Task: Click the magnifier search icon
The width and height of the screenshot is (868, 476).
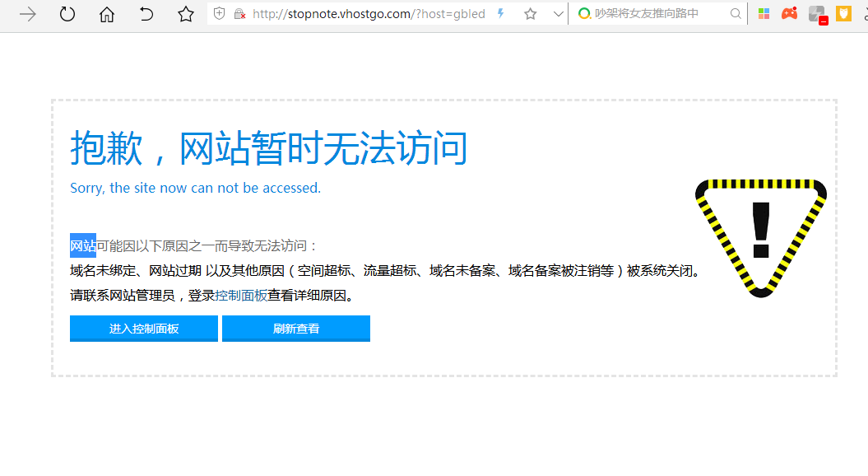Action: pos(736,14)
